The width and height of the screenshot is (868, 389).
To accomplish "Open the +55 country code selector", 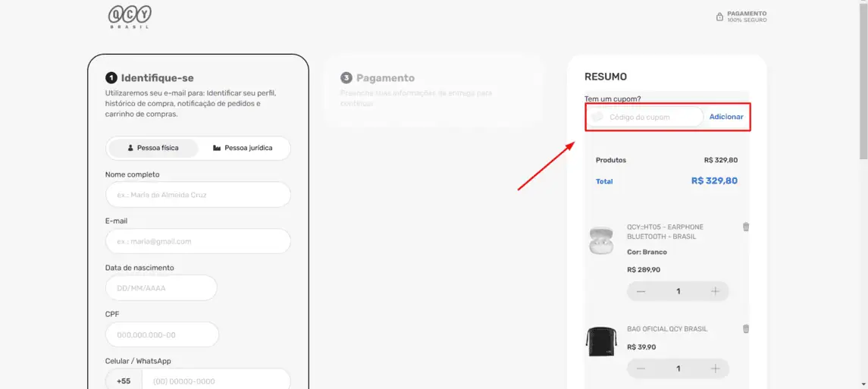I will 124,381.
